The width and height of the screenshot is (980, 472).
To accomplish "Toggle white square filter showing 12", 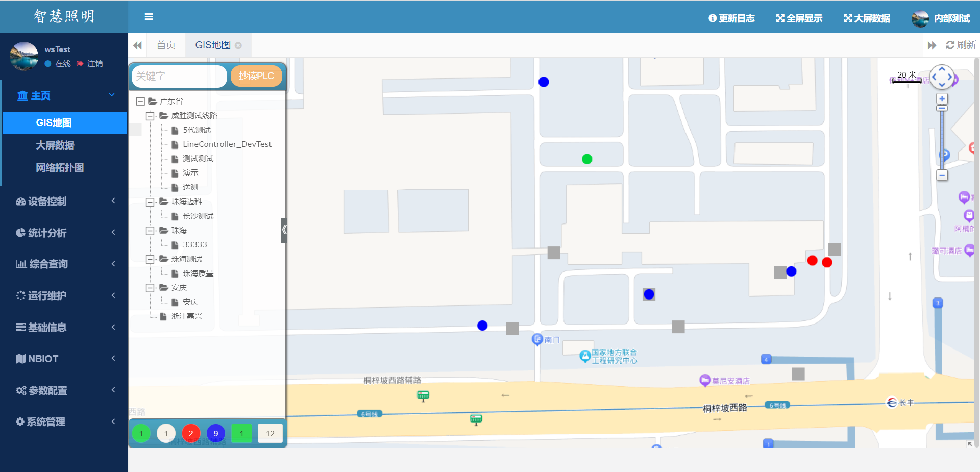I will tap(270, 433).
